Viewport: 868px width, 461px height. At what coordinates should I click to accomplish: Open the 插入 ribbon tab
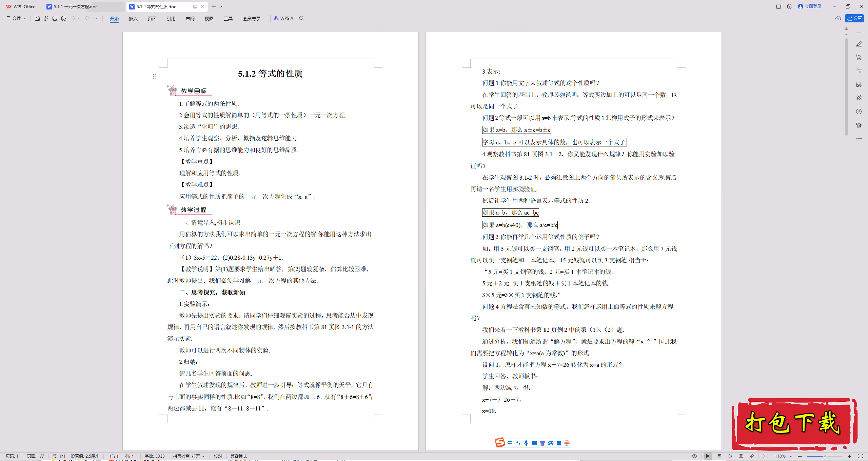pyautogui.click(x=133, y=18)
